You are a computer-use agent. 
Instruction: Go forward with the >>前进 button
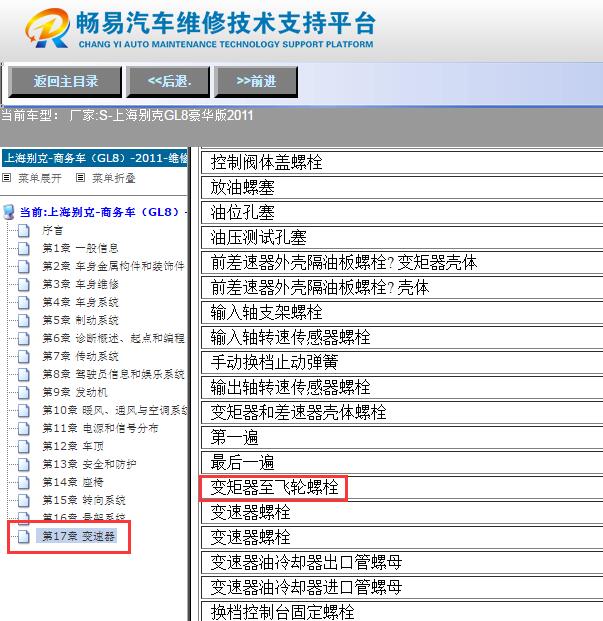[x=256, y=82]
